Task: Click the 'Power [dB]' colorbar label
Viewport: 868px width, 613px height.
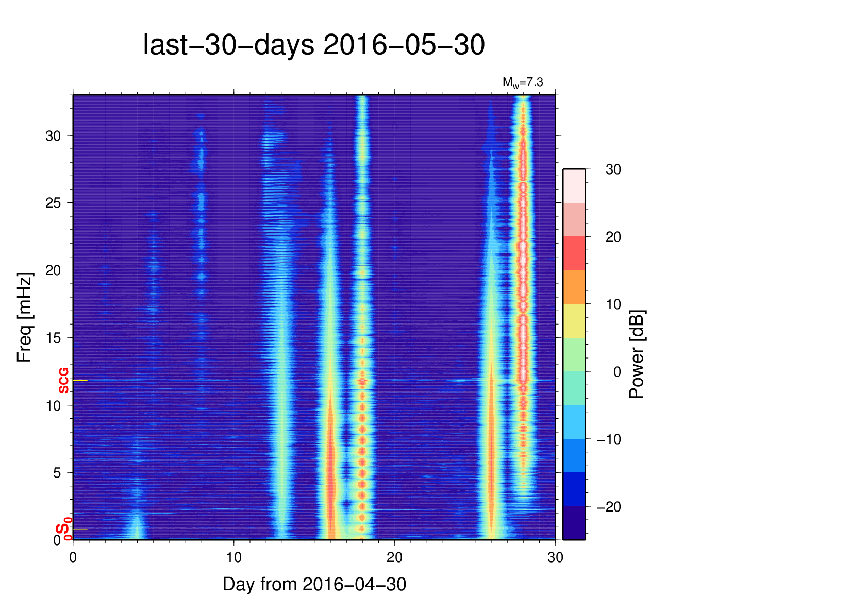Action: click(637, 354)
